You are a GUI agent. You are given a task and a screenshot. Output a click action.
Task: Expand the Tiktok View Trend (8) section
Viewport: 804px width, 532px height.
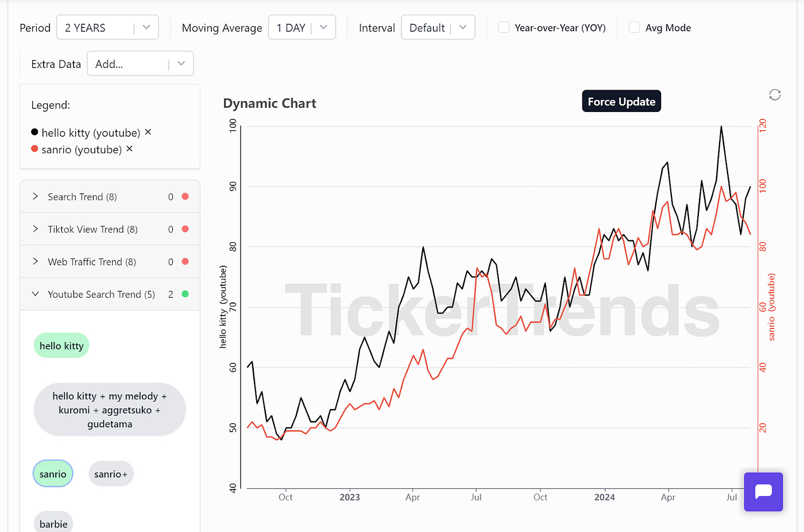coord(110,229)
